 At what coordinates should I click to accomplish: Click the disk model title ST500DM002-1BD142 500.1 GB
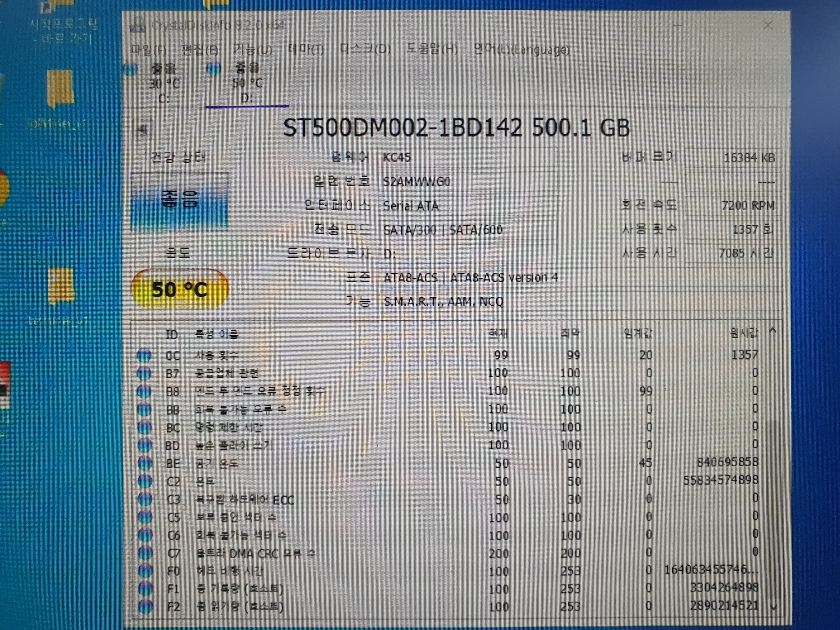coord(457,128)
